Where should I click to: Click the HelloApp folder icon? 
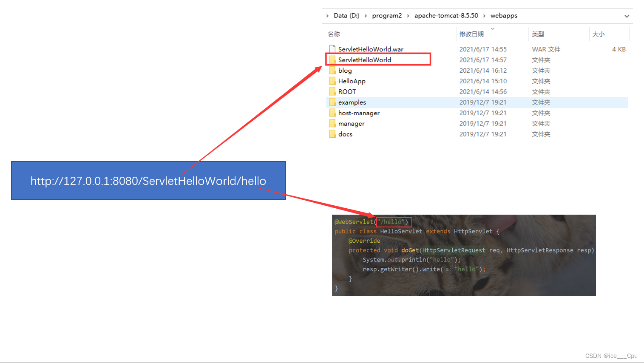click(332, 81)
